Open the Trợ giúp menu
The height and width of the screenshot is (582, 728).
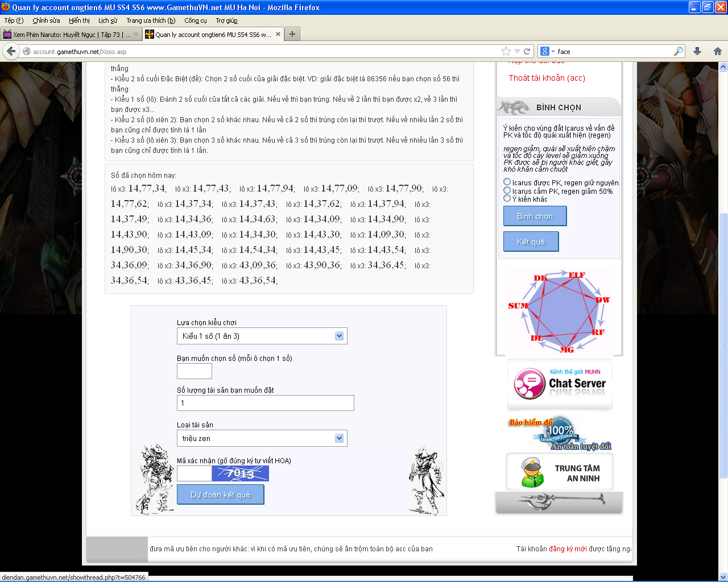(x=226, y=20)
